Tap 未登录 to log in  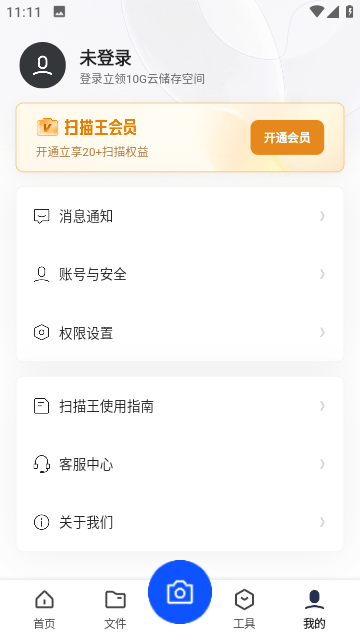[105, 58]
